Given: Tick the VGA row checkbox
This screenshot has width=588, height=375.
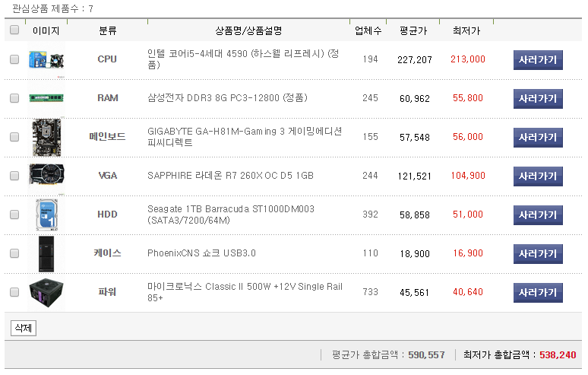Looking at the screenshot, I should (14, 176).
